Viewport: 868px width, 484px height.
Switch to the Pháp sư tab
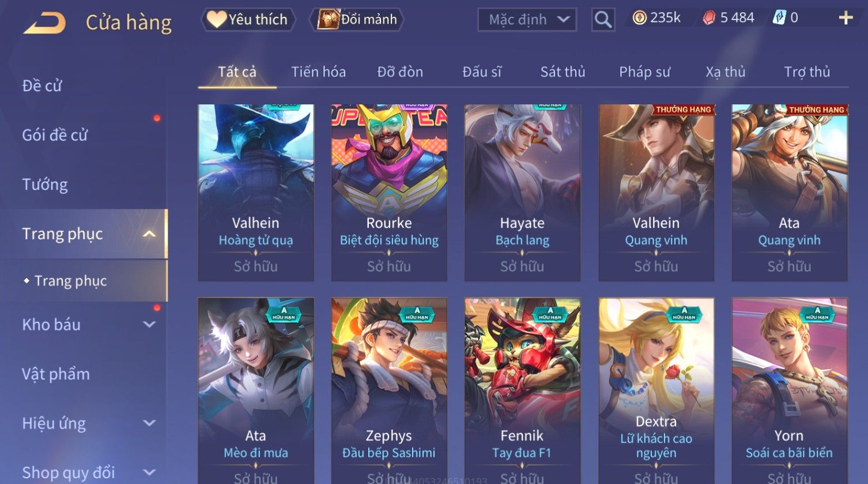tap(644, 72)
